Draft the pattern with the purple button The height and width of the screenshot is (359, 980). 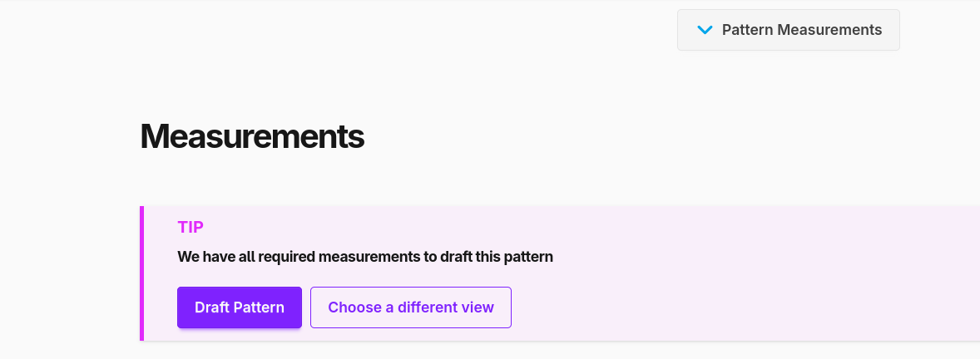(x=240, y=307)
